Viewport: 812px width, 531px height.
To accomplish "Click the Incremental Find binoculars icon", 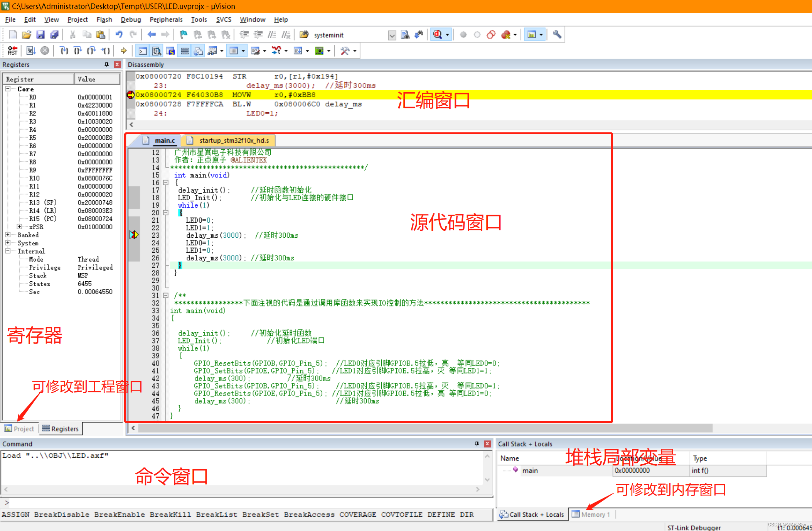I will tap(419, 35).
